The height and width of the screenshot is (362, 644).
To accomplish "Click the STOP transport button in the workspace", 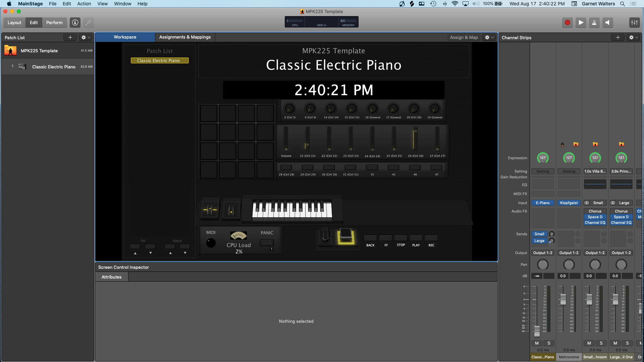I will point(401,238).
